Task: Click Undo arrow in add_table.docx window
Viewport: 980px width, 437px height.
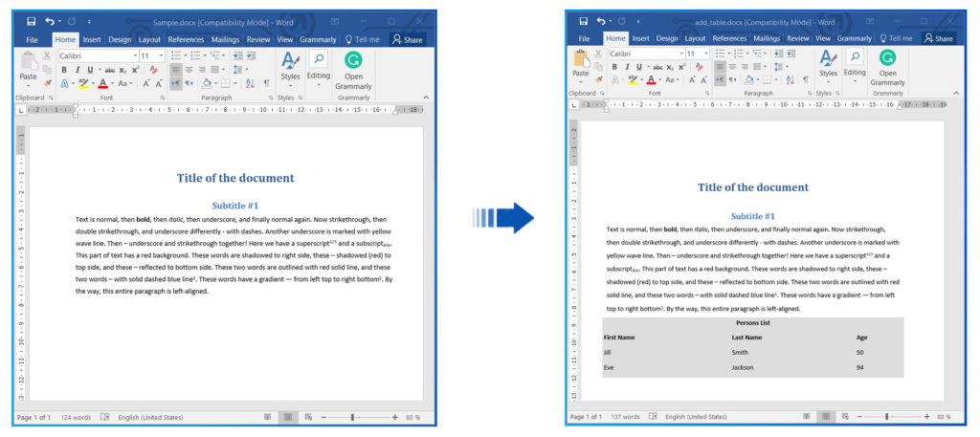Action: tap(601, 21)
